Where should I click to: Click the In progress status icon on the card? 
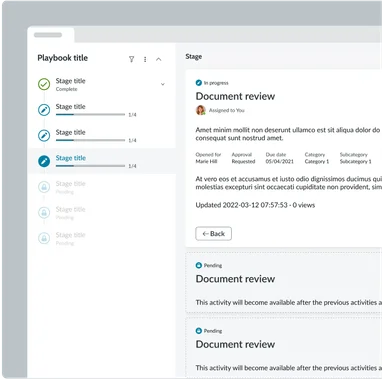[199, 83]
